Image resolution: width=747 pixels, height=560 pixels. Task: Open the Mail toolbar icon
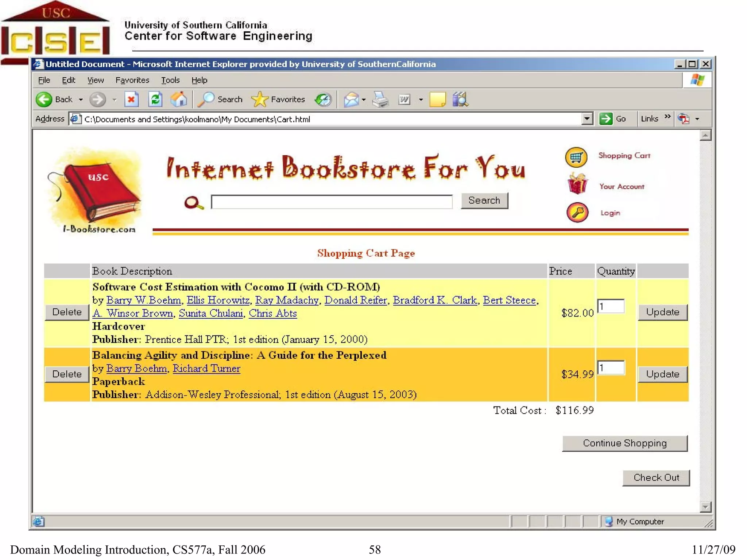[x=351, y=99]
